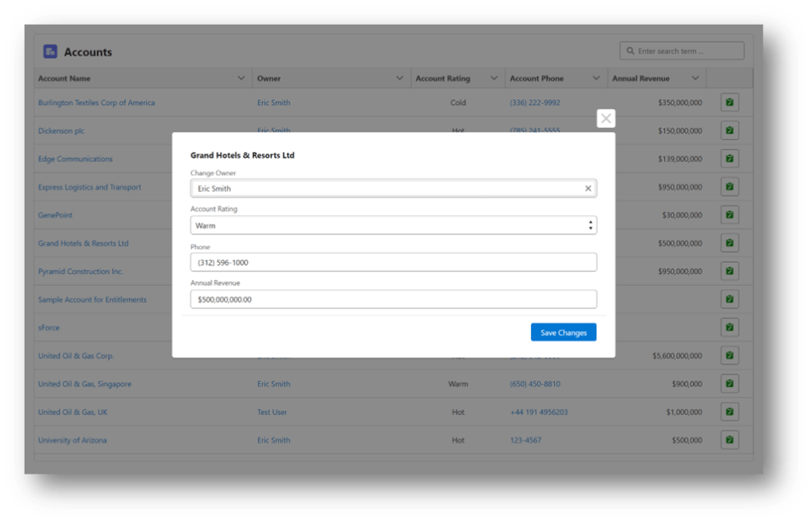Click the dialog title Grand Hotels & Resorts Ltd
Image resolution: width=812 pixels, height=523 pixels.
click(x=242, y=155)
